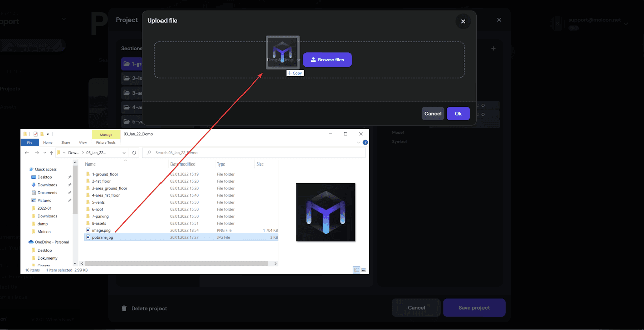Open the recent locations dropdown arrow
The width and height of the screenshot is (644, 330).
(x=44, y=153)
